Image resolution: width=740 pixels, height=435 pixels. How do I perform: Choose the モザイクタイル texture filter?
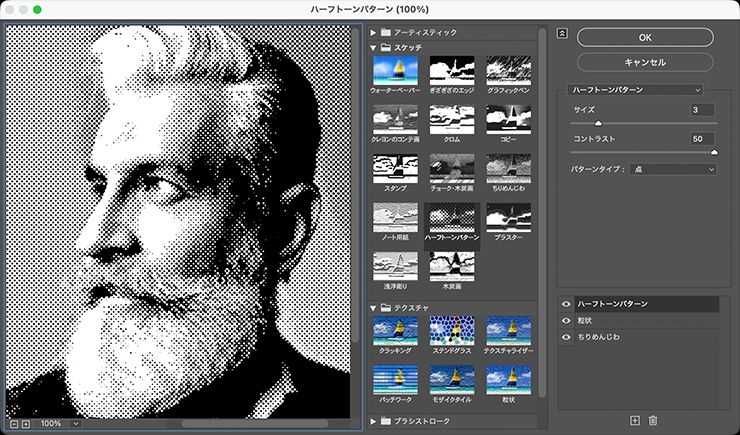coord(451,380)
